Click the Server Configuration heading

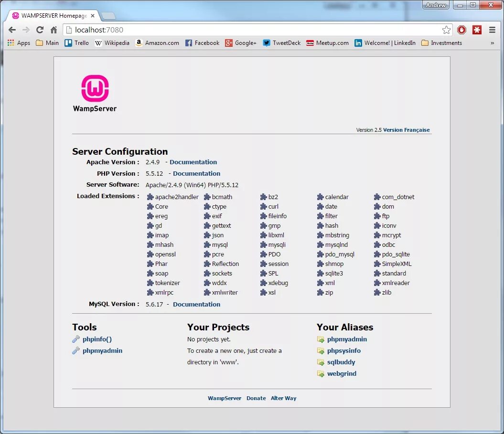(x=120, y=151)
